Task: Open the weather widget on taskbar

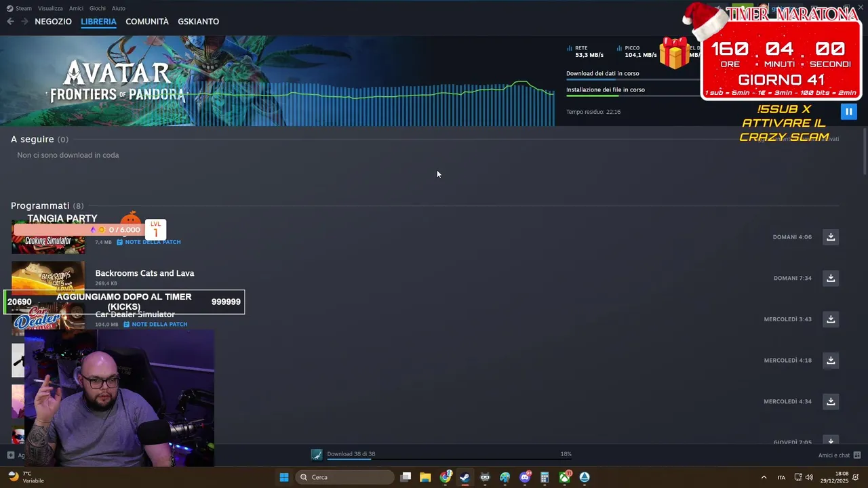Action: (x=26, y=477)
